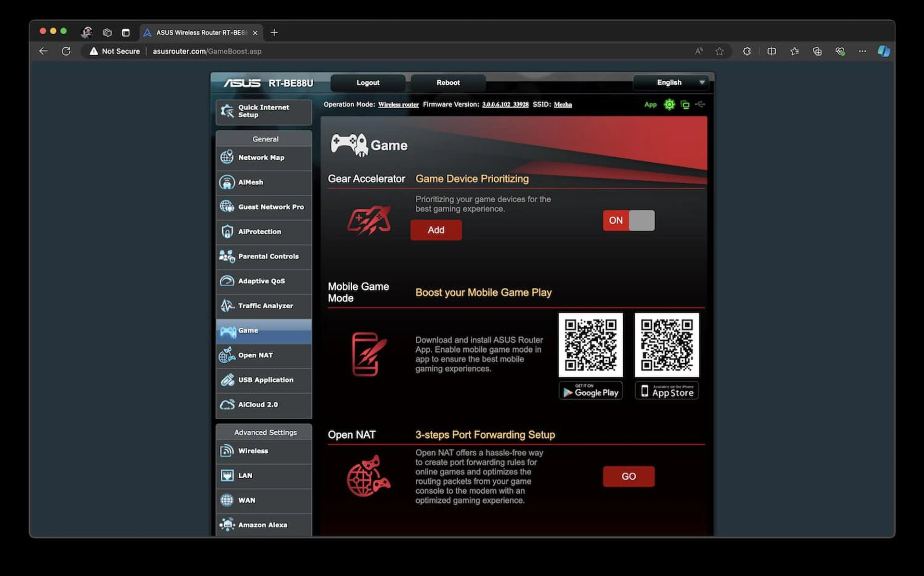This screenshot has height=576, width=924.
Task: Click the App Store QR code
Action: click(667, 345)
